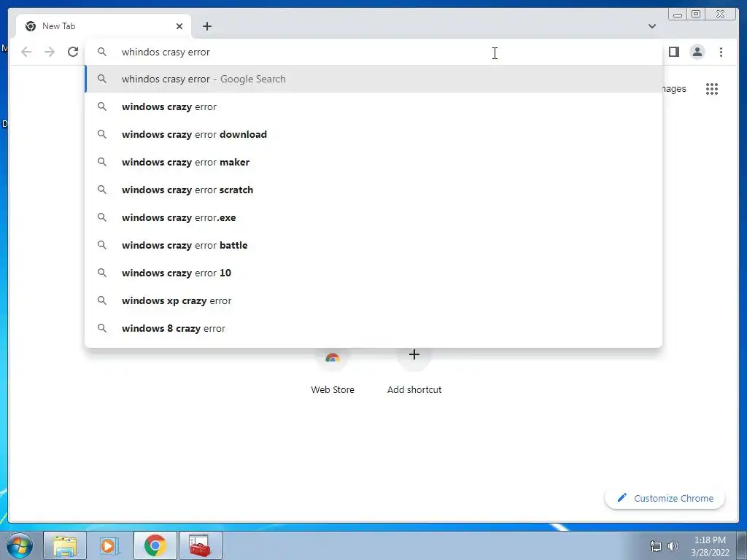The width and height of the screenshot is (747, 560).
Task: Open the Google apps grid icon
Action: (x=712, y=88)
